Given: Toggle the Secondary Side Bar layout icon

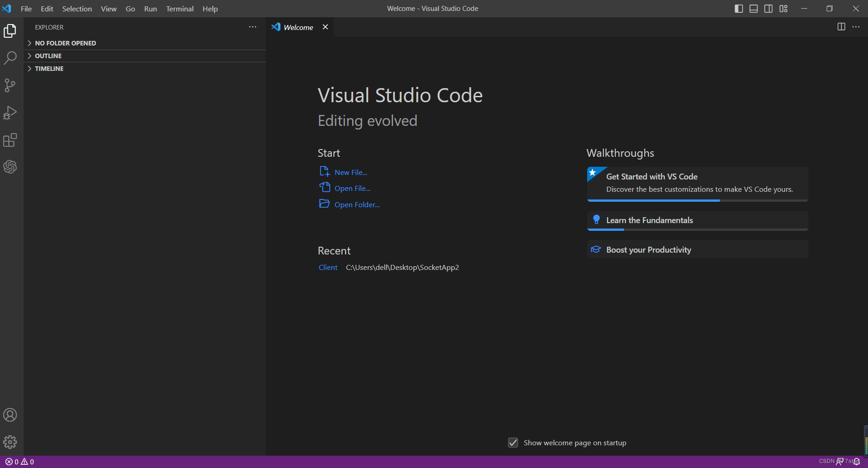Looking at the screenshot, I should [x=768, y=9].
